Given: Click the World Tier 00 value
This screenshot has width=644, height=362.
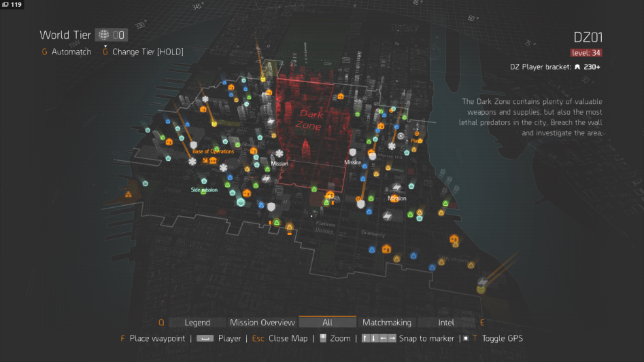Looking at the screenshot, I should coord(119,35).
